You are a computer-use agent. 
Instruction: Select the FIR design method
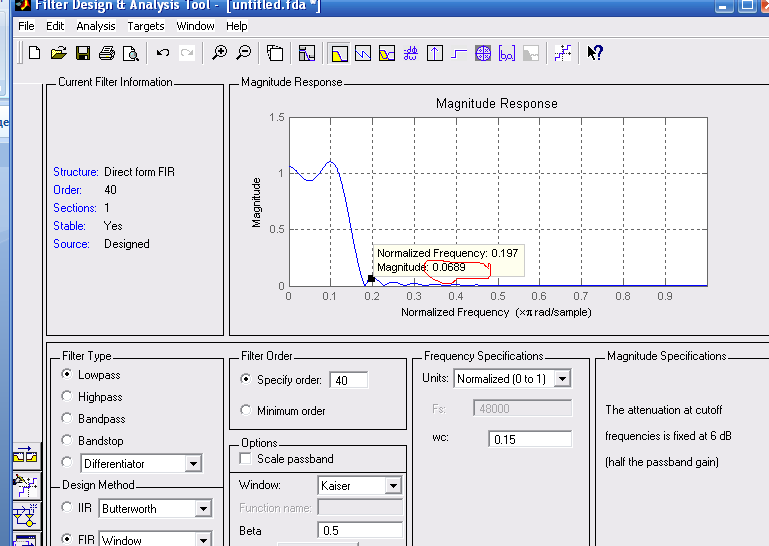tap(67, 539)
